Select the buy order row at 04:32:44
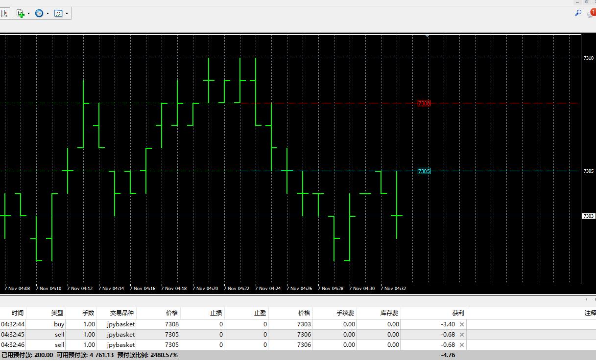 pos(298,324)
